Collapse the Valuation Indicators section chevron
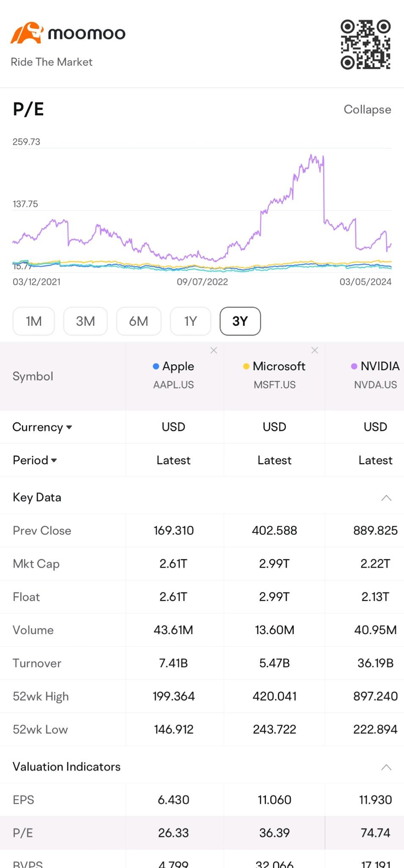 (x=386, y=767)
